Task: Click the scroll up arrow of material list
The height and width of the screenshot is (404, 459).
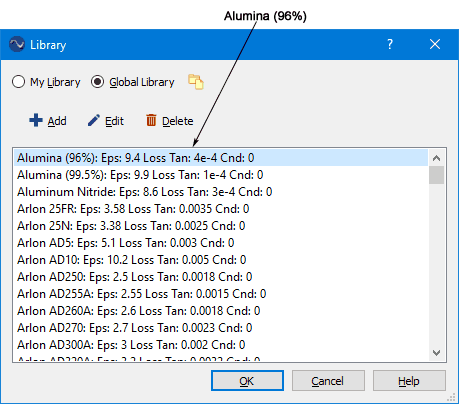Action: coord(436,158)
